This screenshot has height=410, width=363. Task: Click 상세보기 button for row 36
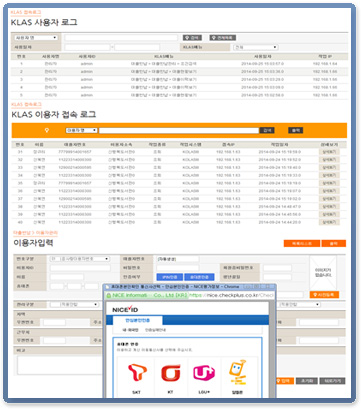[329, 191]
